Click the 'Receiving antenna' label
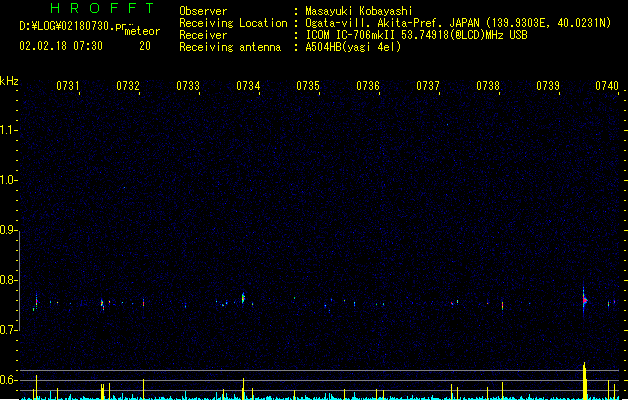The image size is (629, 400). (230, 47)
